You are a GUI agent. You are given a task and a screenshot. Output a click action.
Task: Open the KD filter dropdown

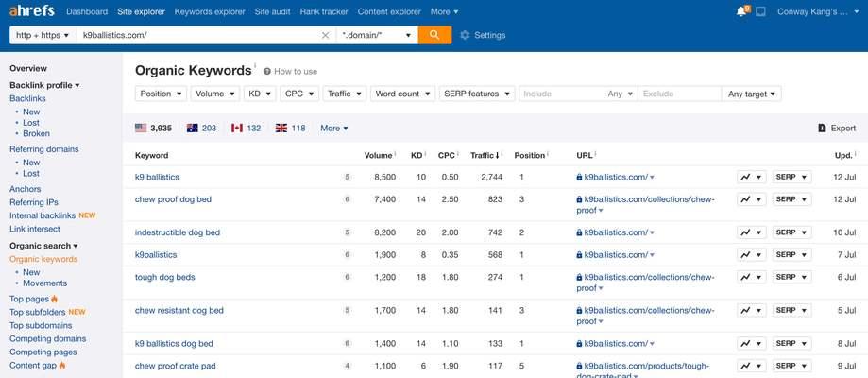tap(260, 94)
